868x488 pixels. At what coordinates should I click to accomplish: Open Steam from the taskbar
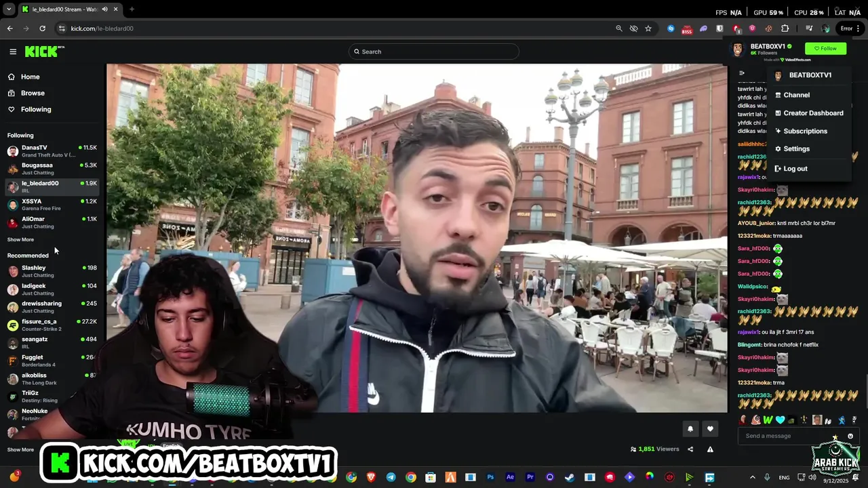click(570, 477)
